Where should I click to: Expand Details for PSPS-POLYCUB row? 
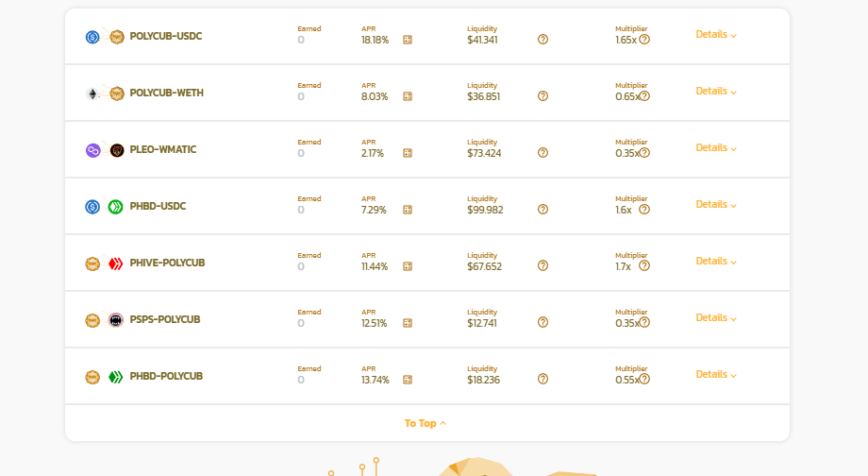click(x=716, y=318)
